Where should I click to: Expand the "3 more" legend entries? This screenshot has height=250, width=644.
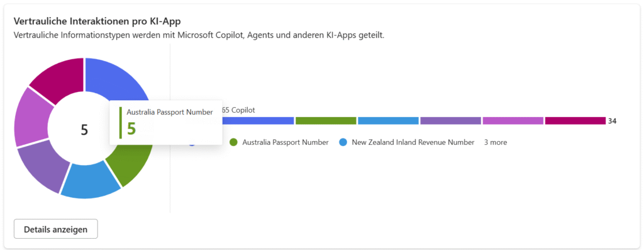tap(496, 142)
